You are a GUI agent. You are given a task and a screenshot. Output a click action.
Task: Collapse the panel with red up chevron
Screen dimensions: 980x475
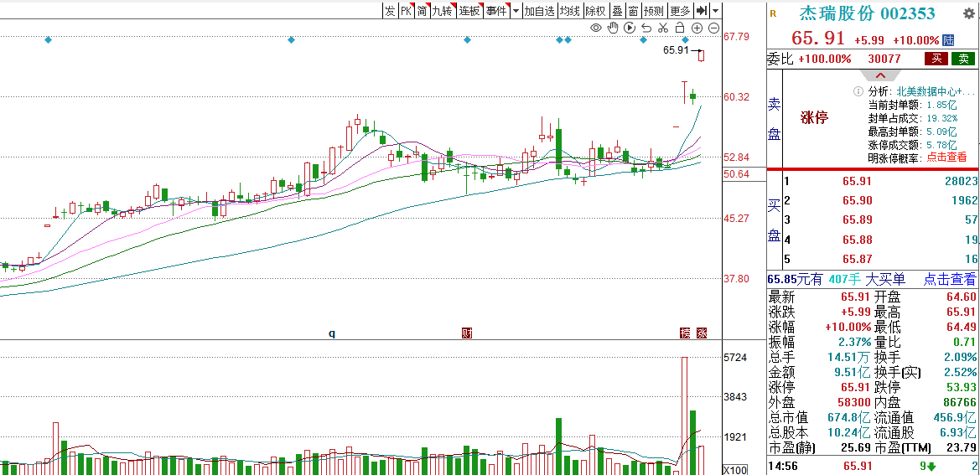(x=880, y=75)
